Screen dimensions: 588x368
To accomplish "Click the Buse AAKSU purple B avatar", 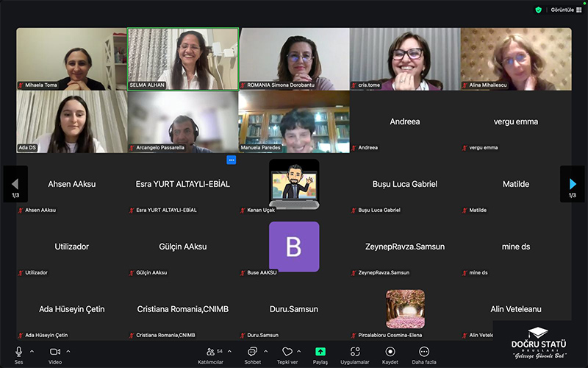I will [294, 247].
